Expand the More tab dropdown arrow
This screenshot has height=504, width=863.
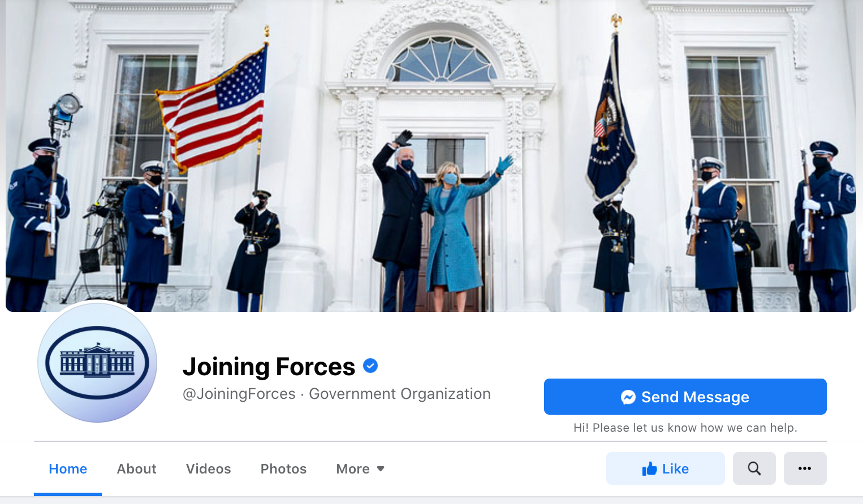381,469
